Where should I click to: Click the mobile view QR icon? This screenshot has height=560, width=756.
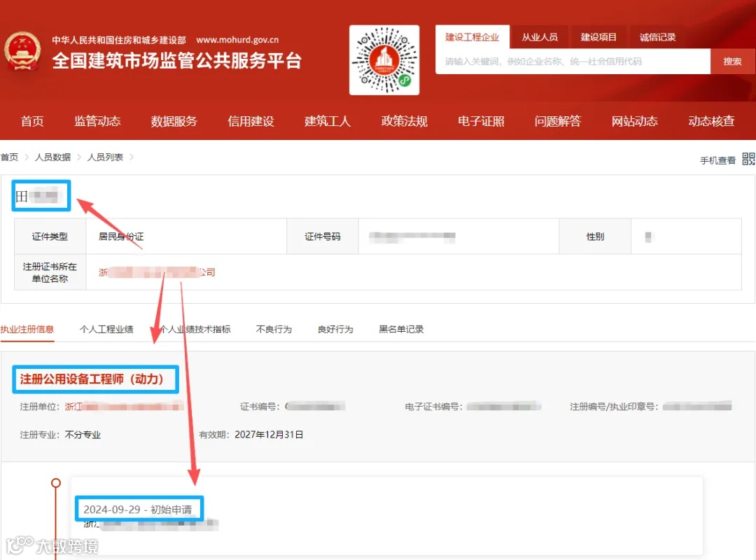point(748,159)
